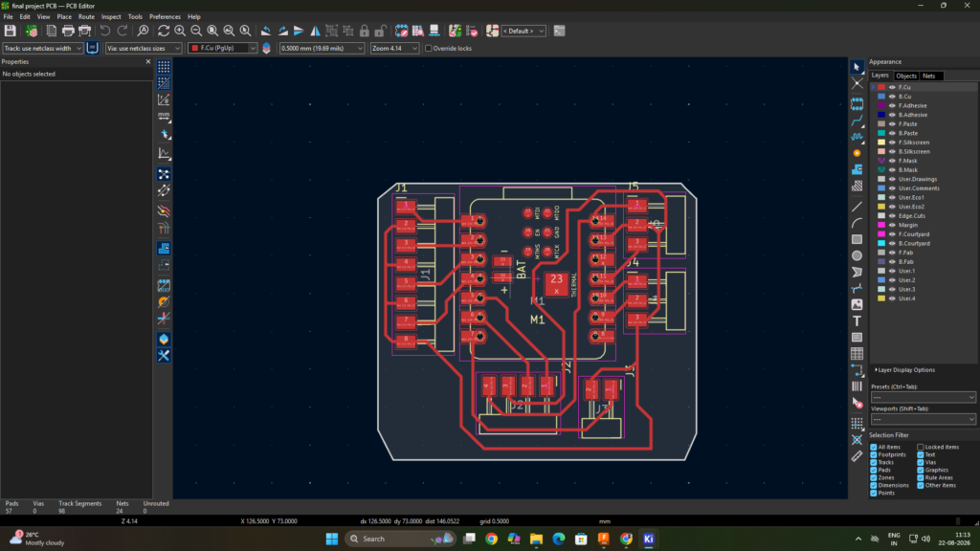Select the Measure ruler tool

(857, 456)
